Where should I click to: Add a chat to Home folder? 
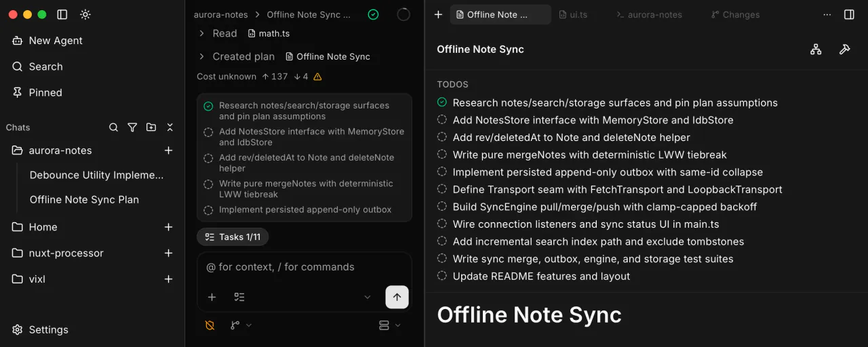[169, 227]
